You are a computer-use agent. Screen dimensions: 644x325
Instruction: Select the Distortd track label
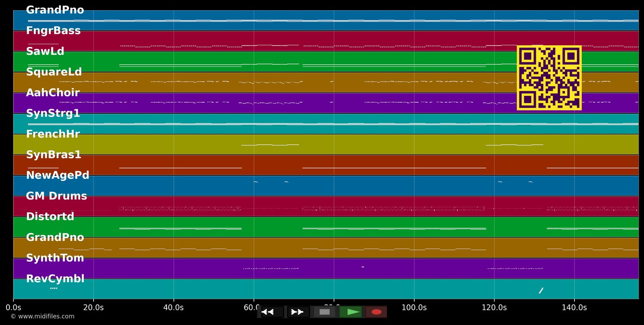click(x=50, y=217)
